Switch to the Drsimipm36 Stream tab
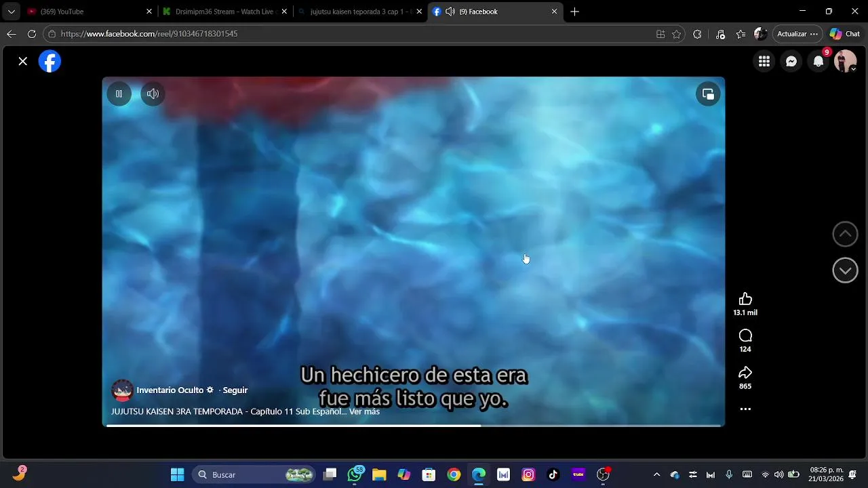This screenshot has height=488, width=868. click(224, 12)
